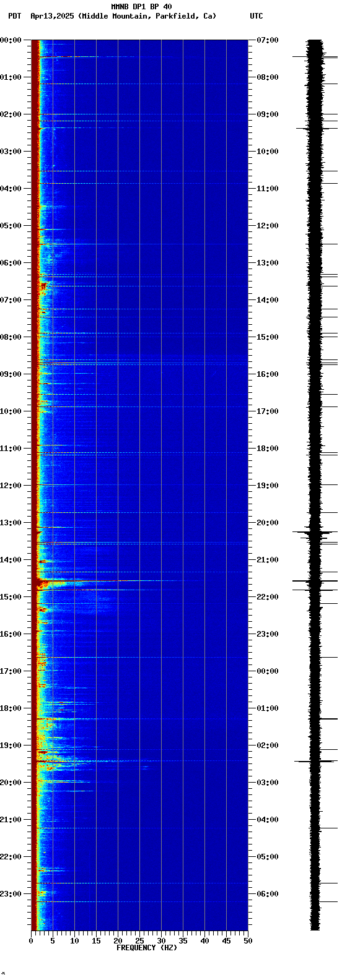
Task: Click the UTC time label "08:00"
Action: coord(268,77)
